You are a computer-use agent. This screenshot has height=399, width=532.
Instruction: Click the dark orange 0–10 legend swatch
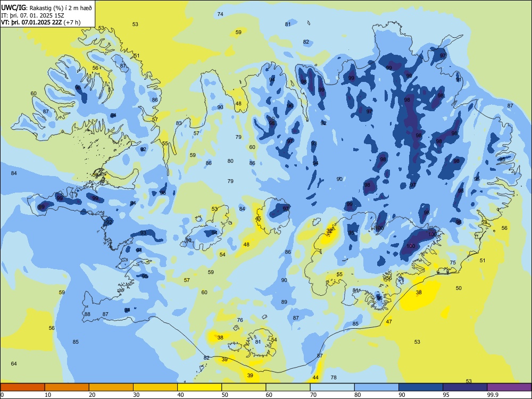(x=22, y=387)
